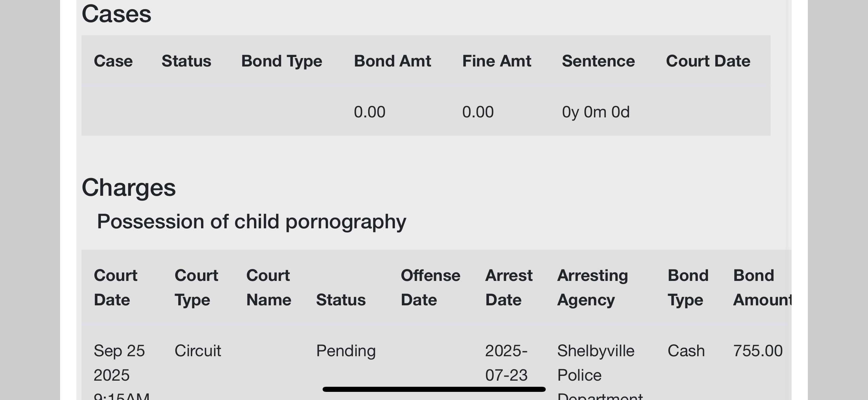Click the Court Date header in Cases table
This screenshot has height=400, width=868.
tap(708, 61)
